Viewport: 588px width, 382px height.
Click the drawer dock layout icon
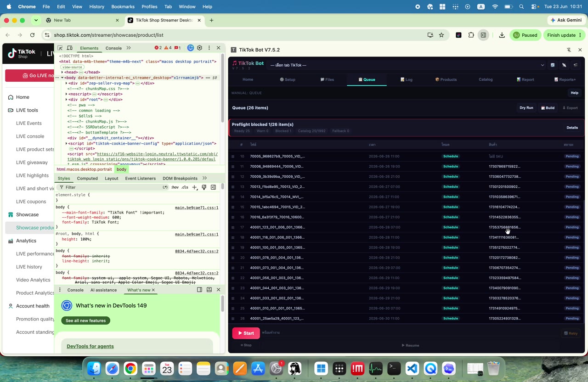[x=199, y=290]
